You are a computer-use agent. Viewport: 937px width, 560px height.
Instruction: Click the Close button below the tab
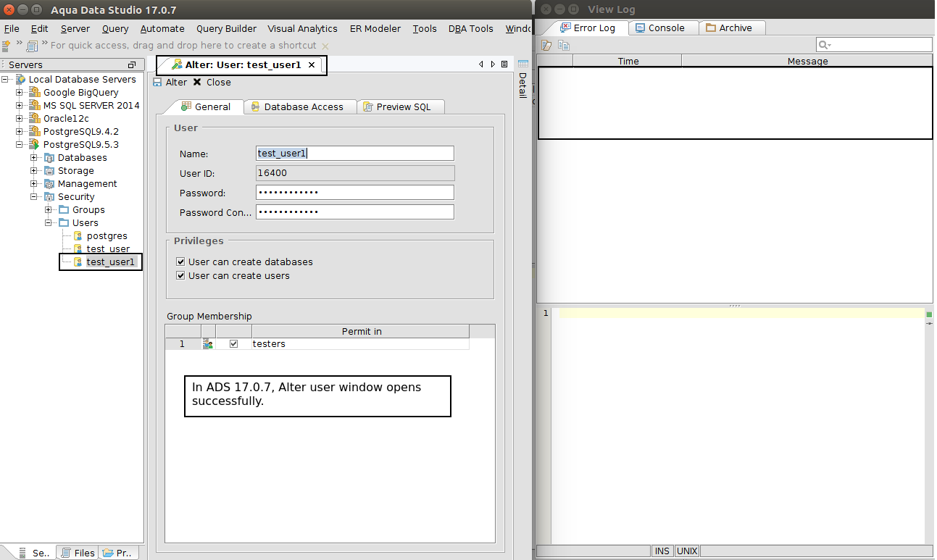pos(212,83)
